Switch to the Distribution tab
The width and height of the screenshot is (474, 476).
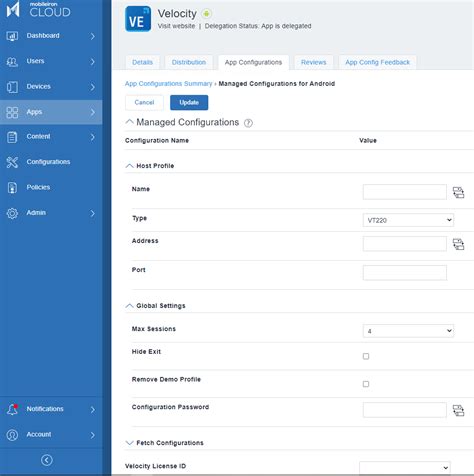click(189, 62)
